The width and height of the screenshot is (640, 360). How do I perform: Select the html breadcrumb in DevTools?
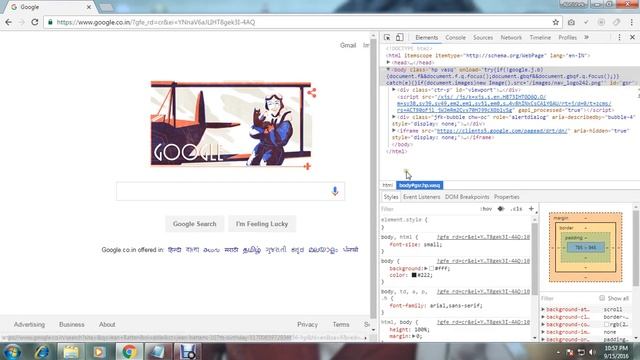[387, 185]
